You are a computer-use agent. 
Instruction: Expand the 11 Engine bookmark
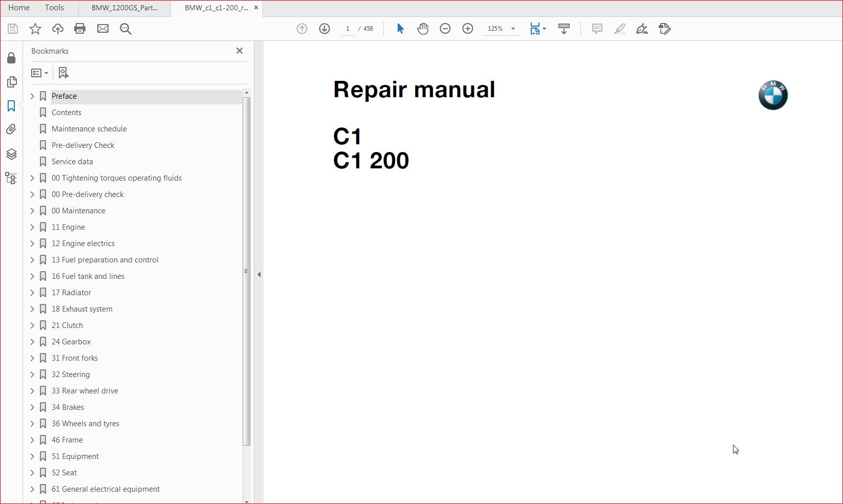(x=32, y=227)
